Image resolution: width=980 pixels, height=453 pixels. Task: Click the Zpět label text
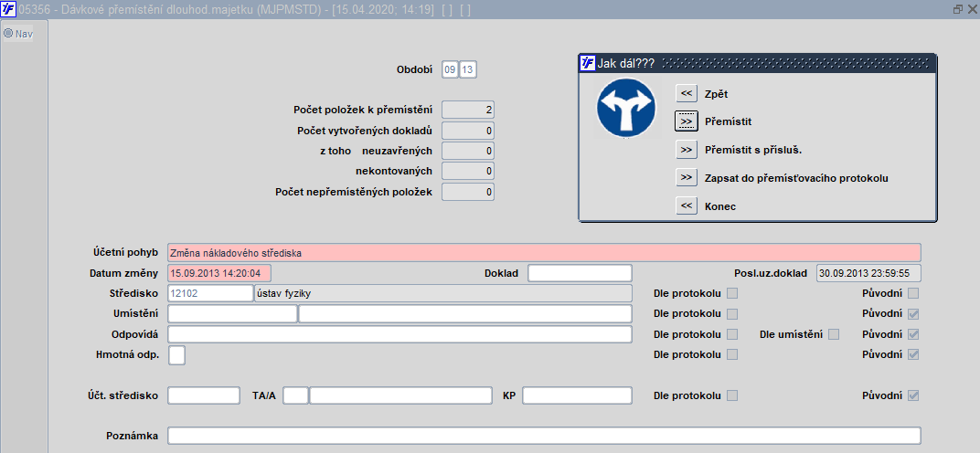[716, 94]
